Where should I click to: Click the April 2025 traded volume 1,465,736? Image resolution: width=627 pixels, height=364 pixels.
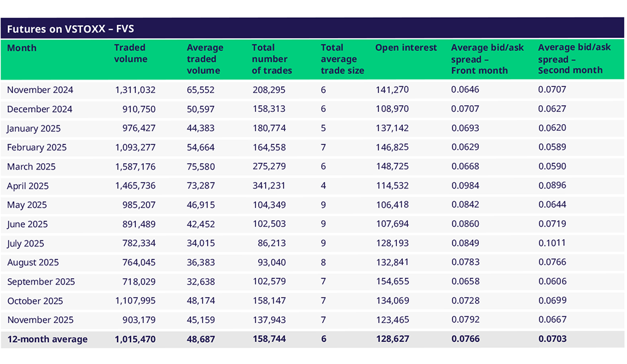pyautogui.click(x=135, y=186)
